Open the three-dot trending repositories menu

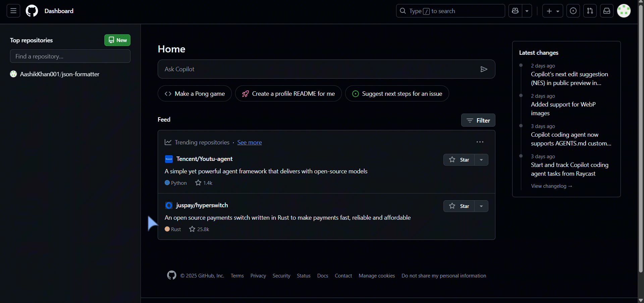(480, 142)
